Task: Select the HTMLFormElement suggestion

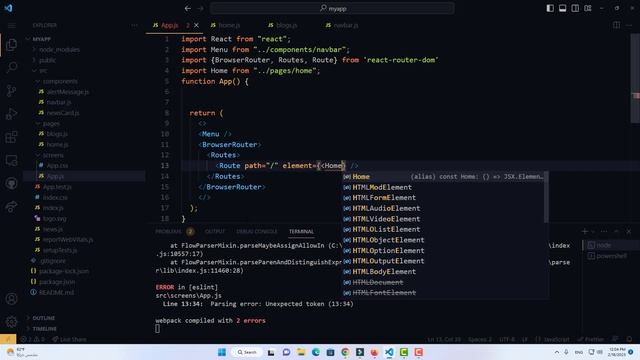Action: click(443, 198)
